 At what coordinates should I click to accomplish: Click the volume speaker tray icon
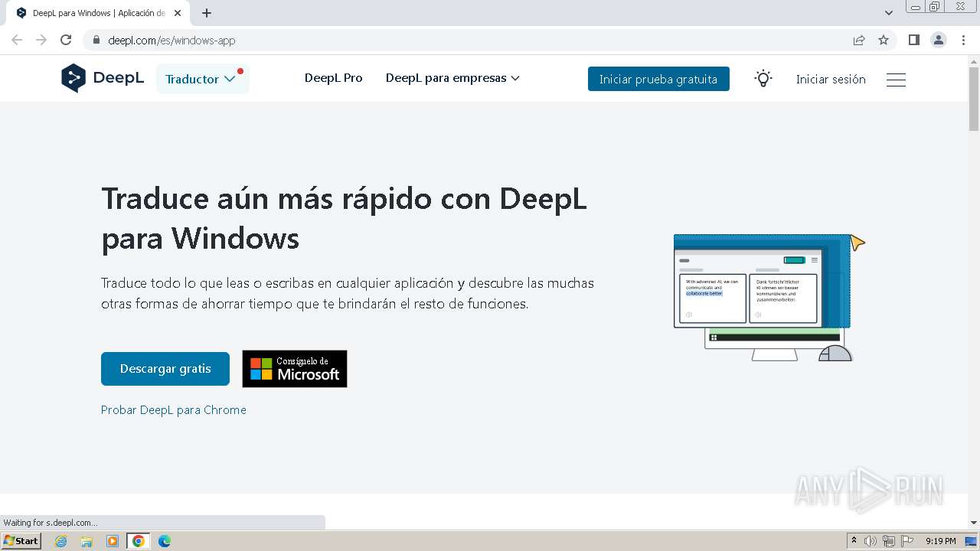[x=871, y=541]
